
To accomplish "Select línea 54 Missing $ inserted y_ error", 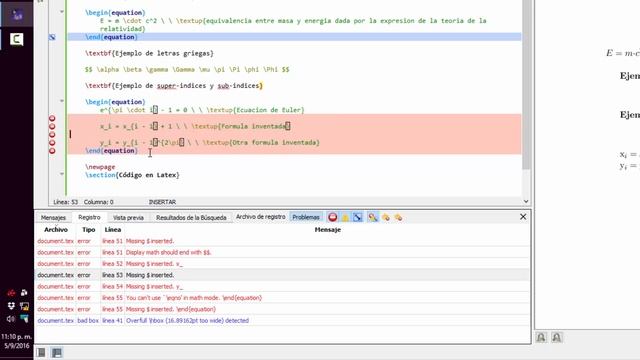I will pos(282,287).
